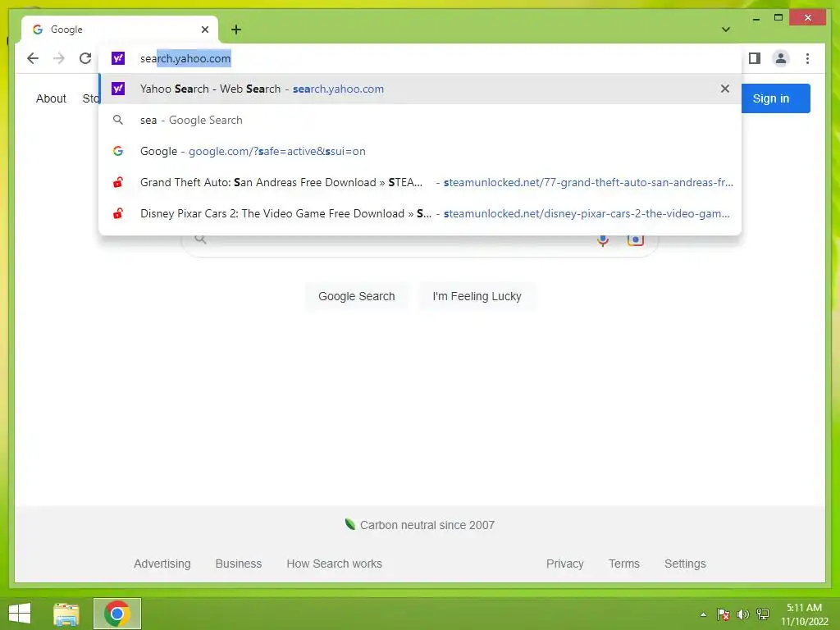Click the Google favicon in suggestion row

[118, 151]
